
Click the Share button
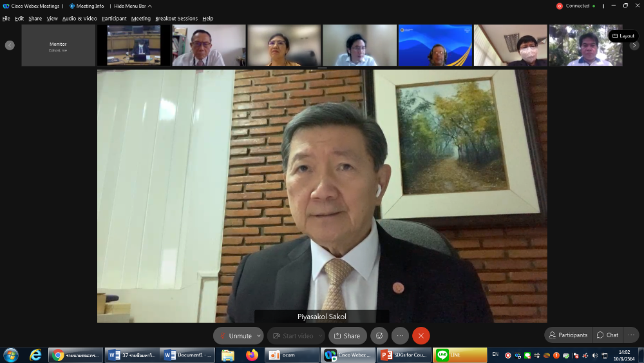point(347,335)
